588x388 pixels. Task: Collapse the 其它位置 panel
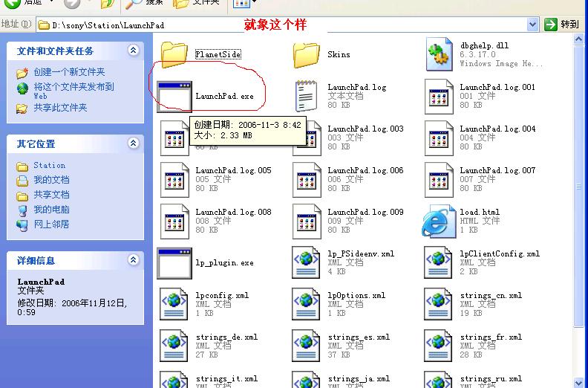click(133, 143)
